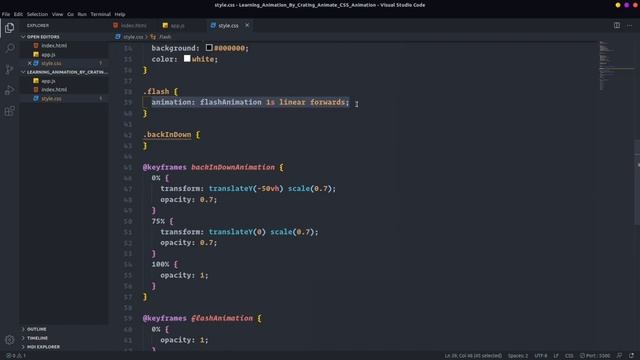Click the white color swatch on color line
Image resolution: width=640 pixels, height=360 pixels.
[x=187, y=58]
